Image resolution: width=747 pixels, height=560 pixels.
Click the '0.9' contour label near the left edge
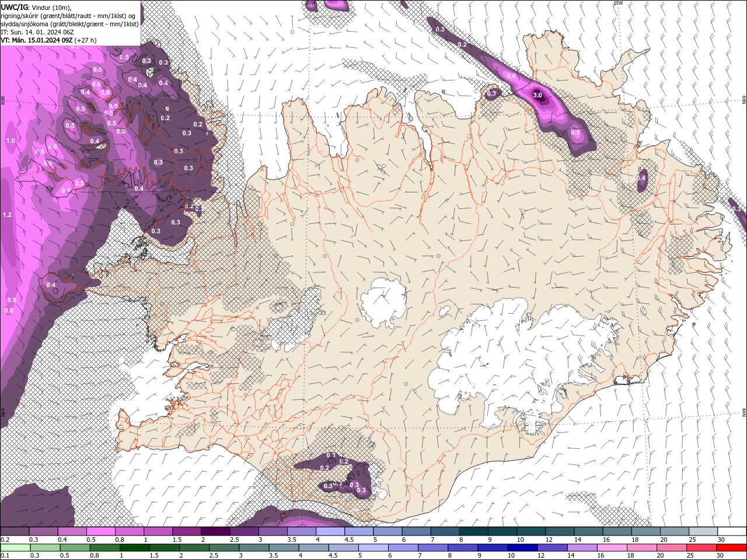coord(11,300)
